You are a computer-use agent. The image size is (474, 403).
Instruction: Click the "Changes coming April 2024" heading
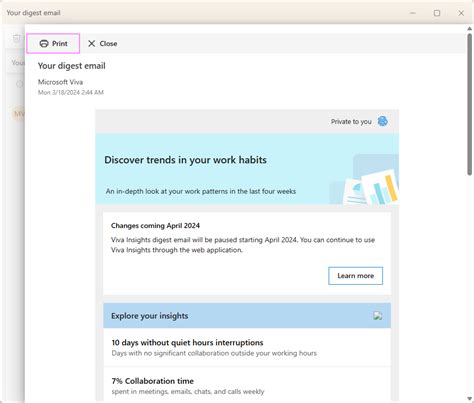pos(155,225)
